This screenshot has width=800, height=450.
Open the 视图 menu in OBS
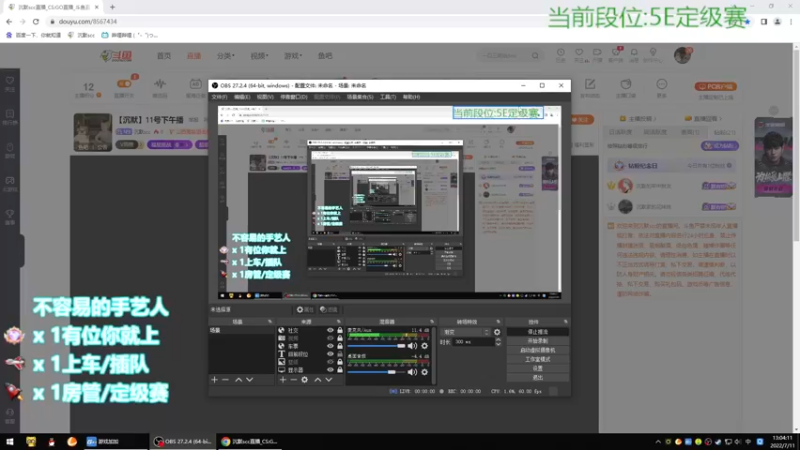[265, 97]
